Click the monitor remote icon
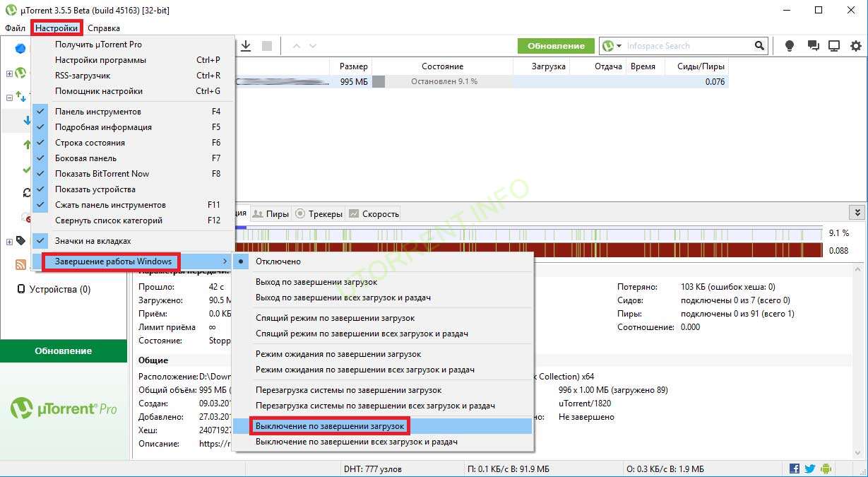This screenshot has height=477, width=868. [x=834, y=46]
